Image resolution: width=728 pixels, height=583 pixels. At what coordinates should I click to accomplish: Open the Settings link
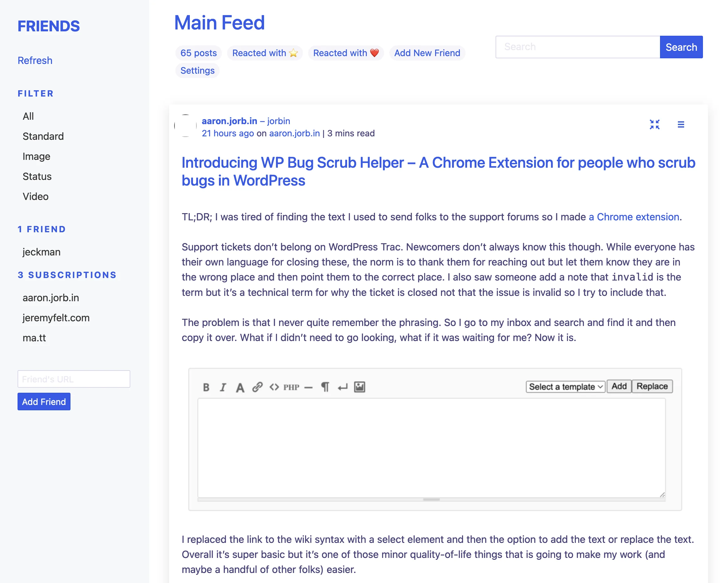pos(198,71)
